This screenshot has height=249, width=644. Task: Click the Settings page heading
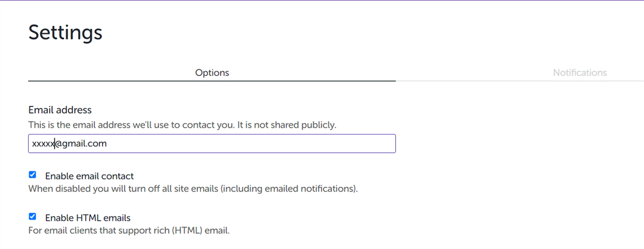click(x=65, y=32)
